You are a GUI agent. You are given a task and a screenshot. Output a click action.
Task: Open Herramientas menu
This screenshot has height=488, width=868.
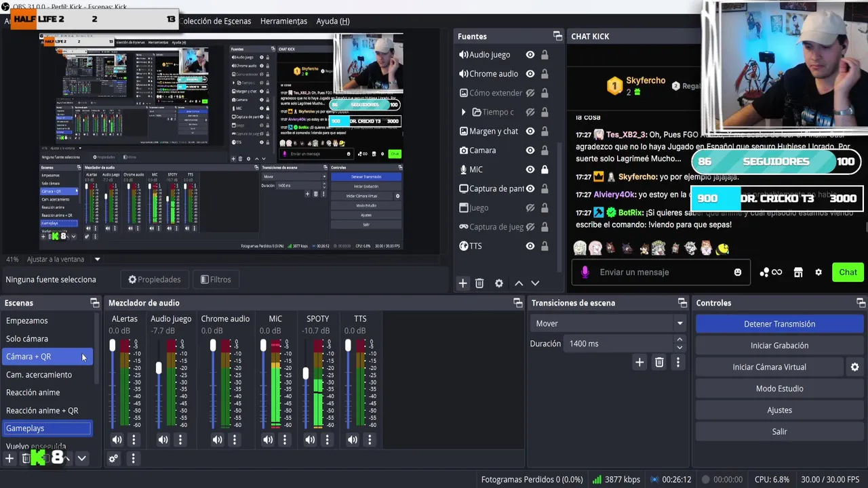coord(283,21)
